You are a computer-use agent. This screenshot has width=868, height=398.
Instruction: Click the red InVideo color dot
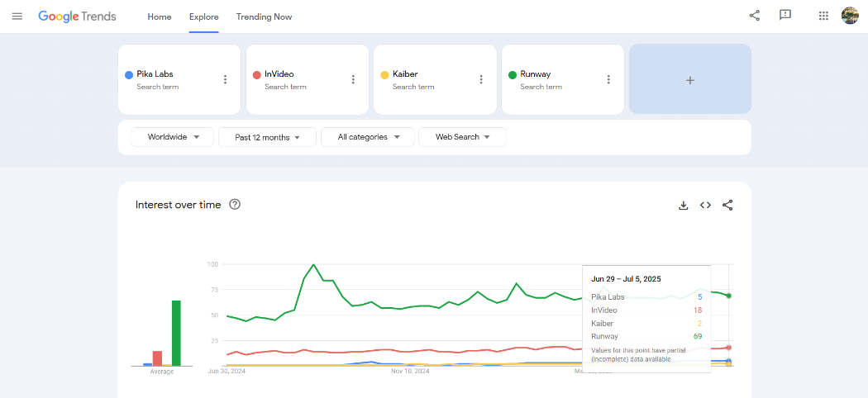click(257, 74)
